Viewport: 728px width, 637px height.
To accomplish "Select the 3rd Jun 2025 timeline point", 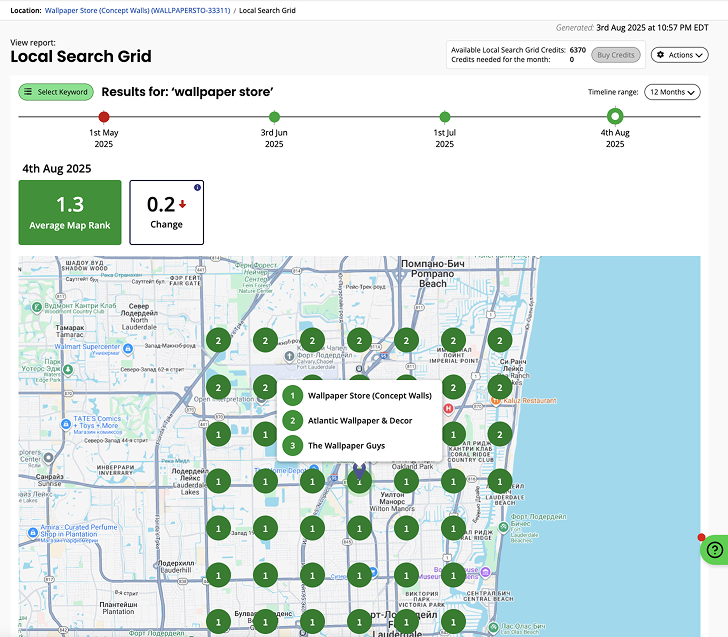I will point(274,117).
